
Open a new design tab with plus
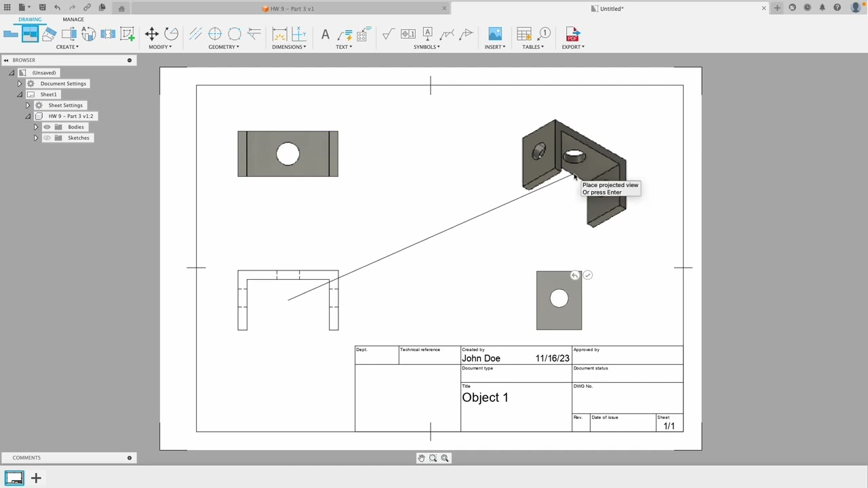[x=777, y=7]
